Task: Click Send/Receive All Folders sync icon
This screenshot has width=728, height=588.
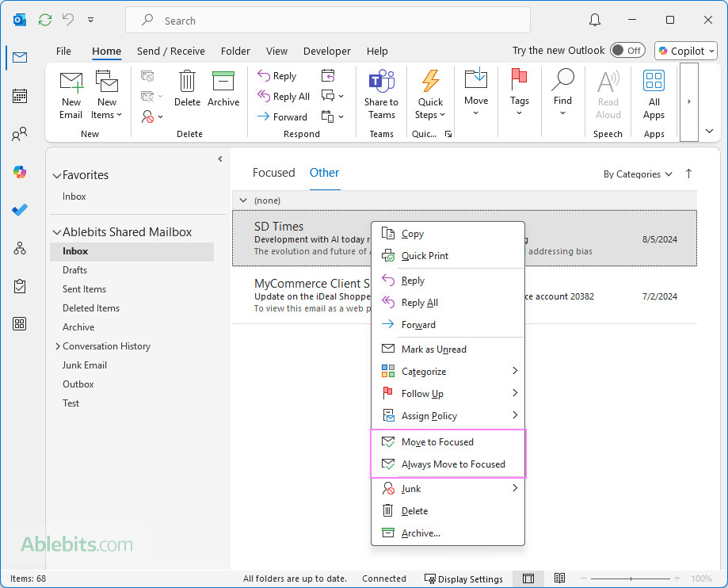Action: click(45, 20)
